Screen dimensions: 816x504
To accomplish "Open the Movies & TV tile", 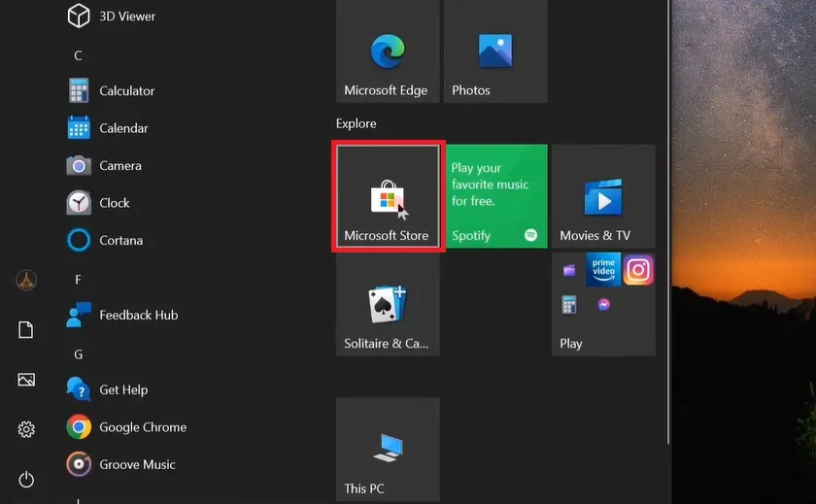I will [603, 196].
